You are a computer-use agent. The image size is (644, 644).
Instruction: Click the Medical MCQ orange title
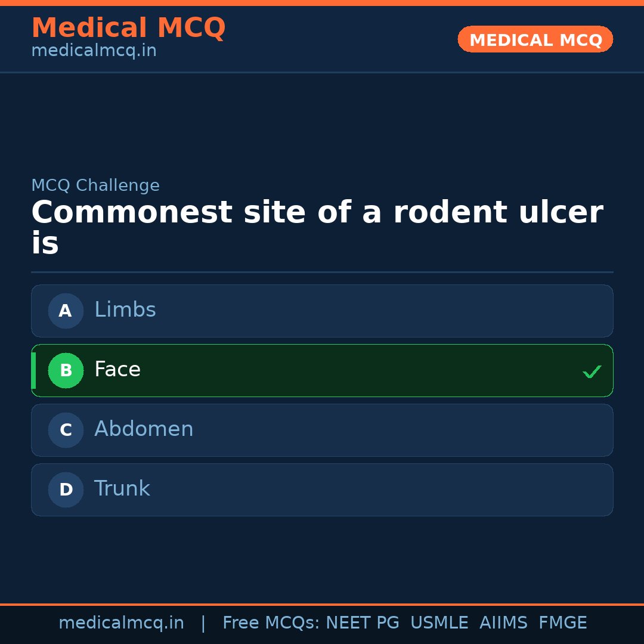(128, 28)
